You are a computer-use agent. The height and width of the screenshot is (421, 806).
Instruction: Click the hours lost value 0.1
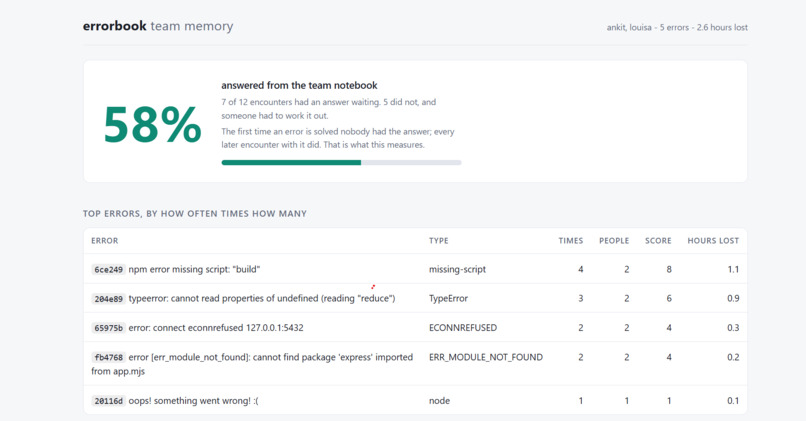[x=734, y=401]
